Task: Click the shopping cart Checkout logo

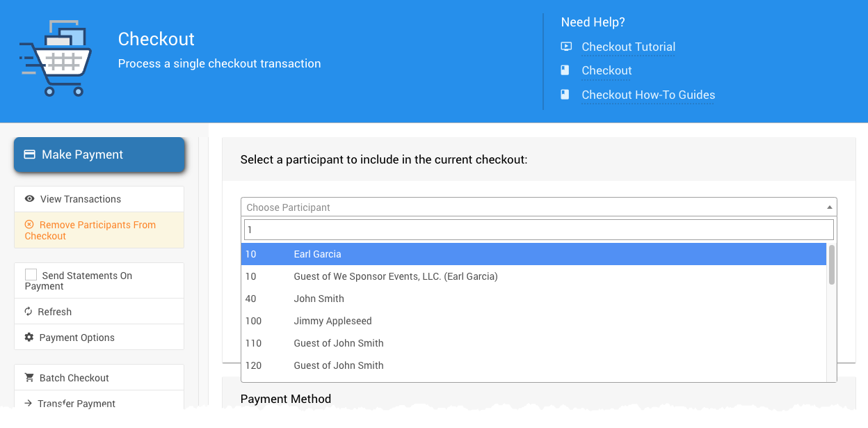Action: pos(54,58)
